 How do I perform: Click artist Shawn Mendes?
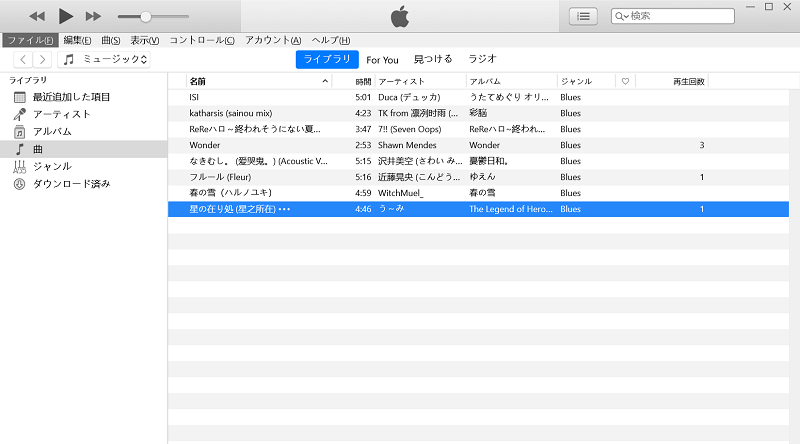(x=407, y=145)
